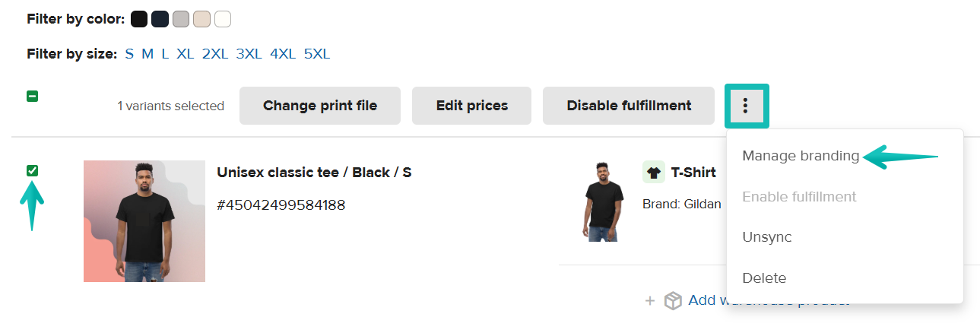Open the black tee product thumbnail
The width and height of the screenshot is (980, 333).
pyautogui.click(x=144, y=221)
